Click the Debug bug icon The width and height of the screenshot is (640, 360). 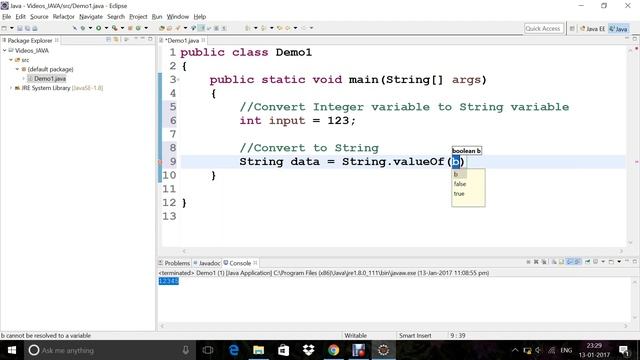(x=83, y=28)
